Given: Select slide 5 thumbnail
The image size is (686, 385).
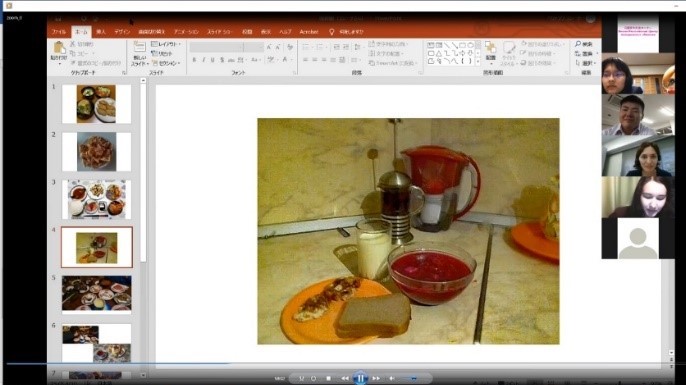Looking at the screenshot, I should tap(97, 293).
